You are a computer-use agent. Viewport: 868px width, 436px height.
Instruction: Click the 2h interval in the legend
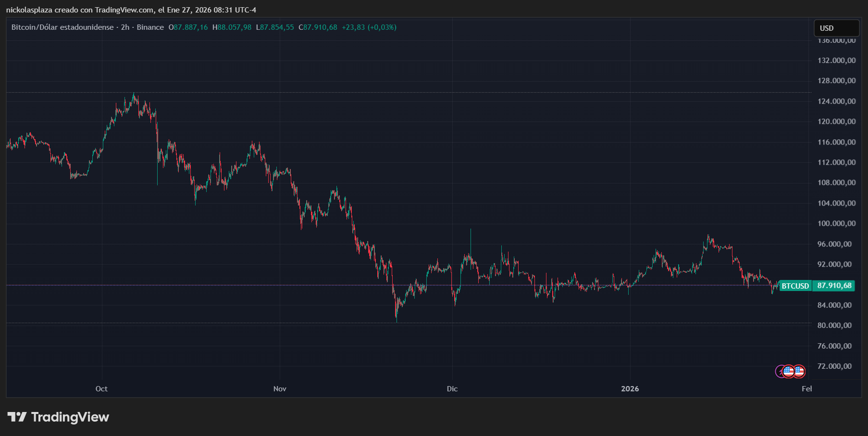[x=125, y=27]
